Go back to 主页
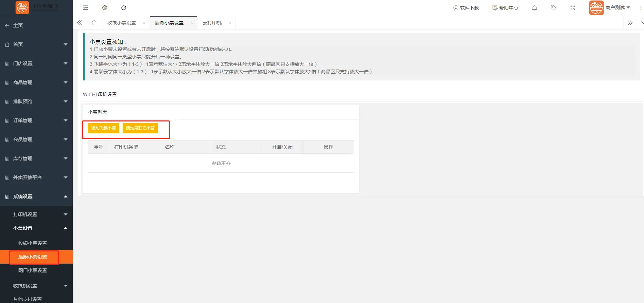The image size is (644, 303). click(18, 25)
